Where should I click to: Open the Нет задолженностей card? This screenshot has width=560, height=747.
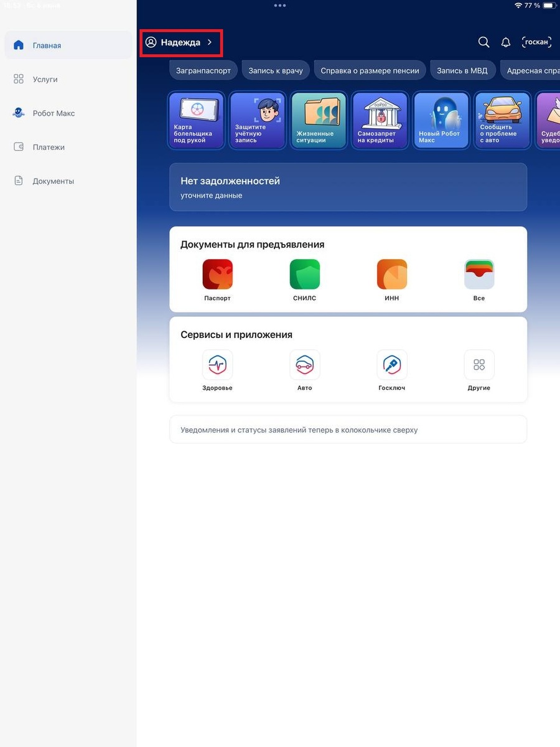coord(348,187)
